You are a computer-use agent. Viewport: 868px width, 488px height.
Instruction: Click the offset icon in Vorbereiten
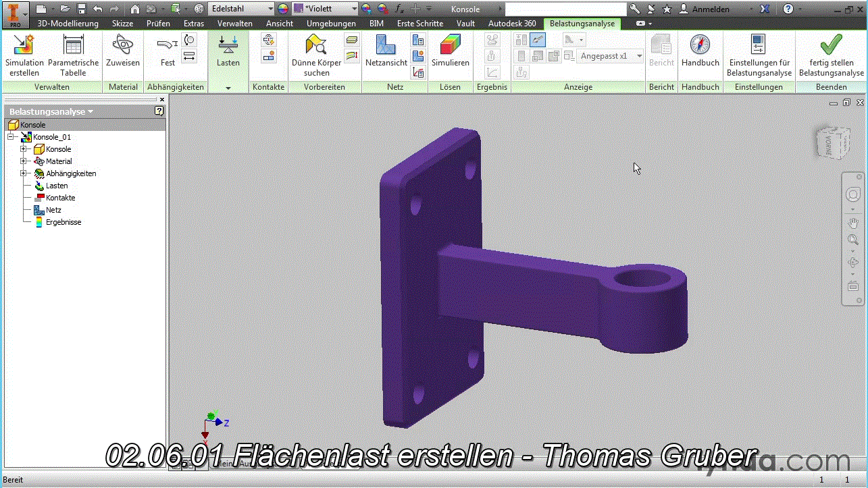pyautogui.click(x=351, y=57)
